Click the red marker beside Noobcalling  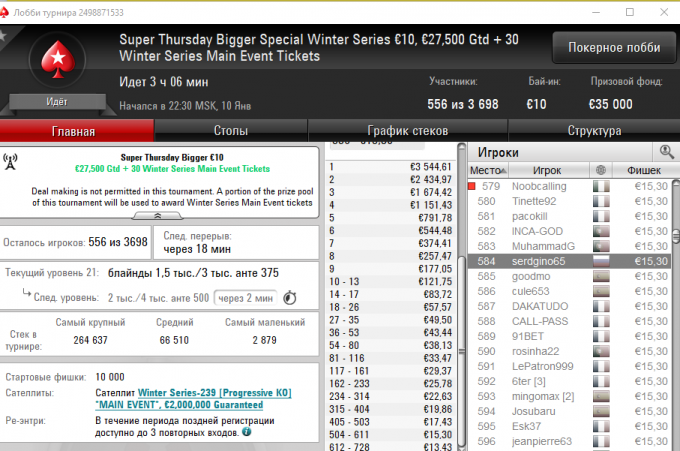472,186
